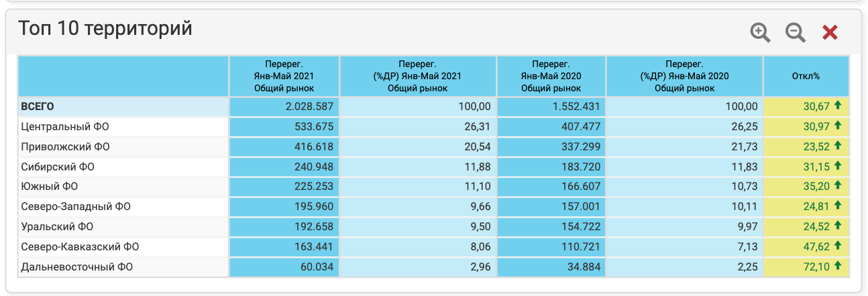Click green arrow in ВСЕГО row
The image size is (868, 296).
[x=837, y=106]
